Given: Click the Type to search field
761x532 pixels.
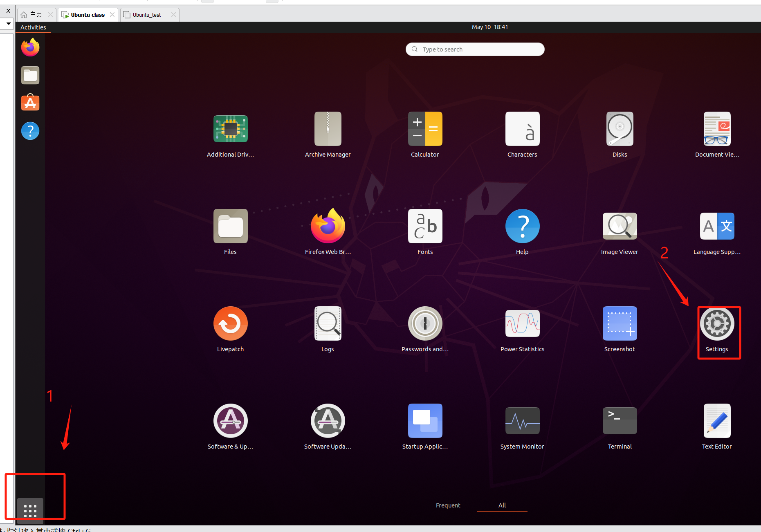Looking at the screenshot, I should [475, 49].
